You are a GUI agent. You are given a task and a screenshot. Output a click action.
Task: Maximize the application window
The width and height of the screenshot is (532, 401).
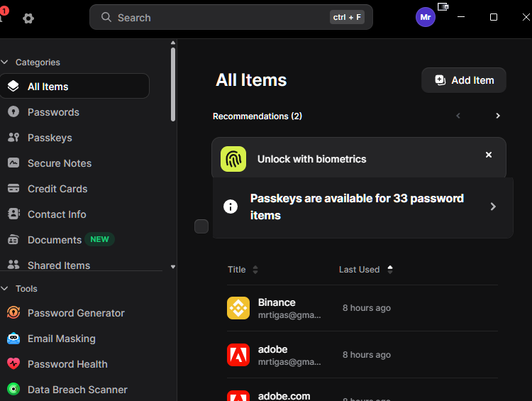pyautogui.click(x=493, y=17)
